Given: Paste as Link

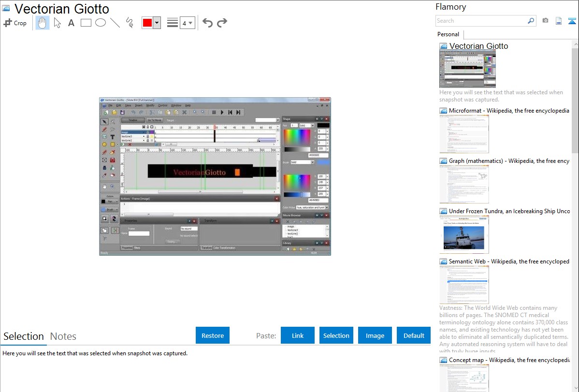Looking at the screenshot, I should pos(298,335).
